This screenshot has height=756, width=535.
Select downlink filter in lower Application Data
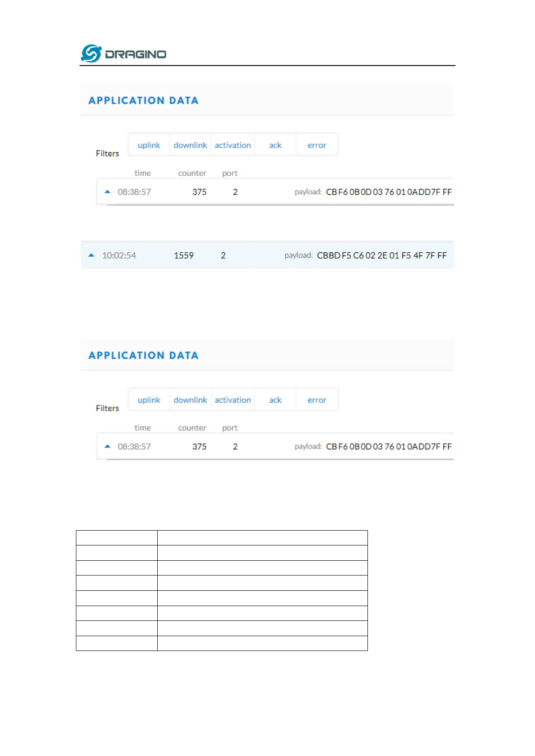point(190,400)
